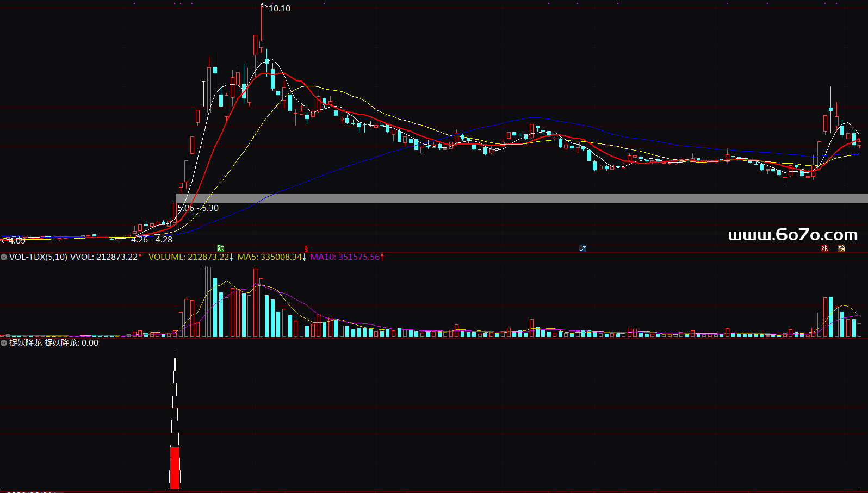Open the www.6o7o.com watermark link
Viewport: 868px width, 493px height.
point(792,235)
